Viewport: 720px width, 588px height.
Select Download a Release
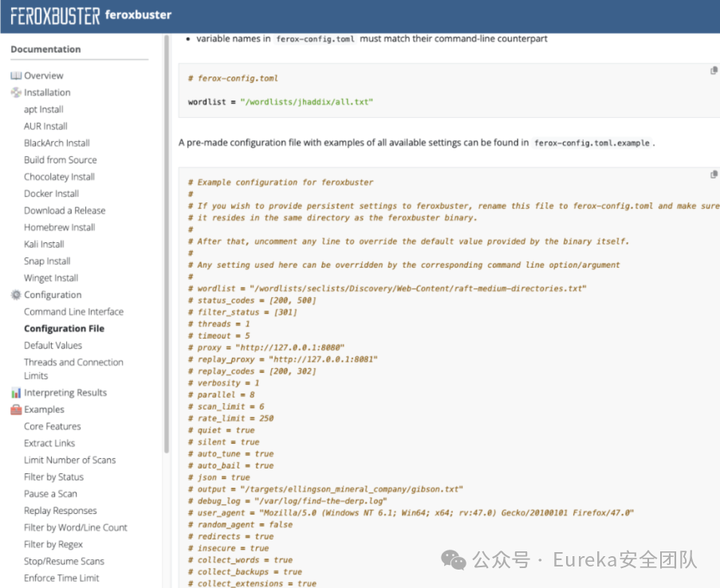(65, 210)
